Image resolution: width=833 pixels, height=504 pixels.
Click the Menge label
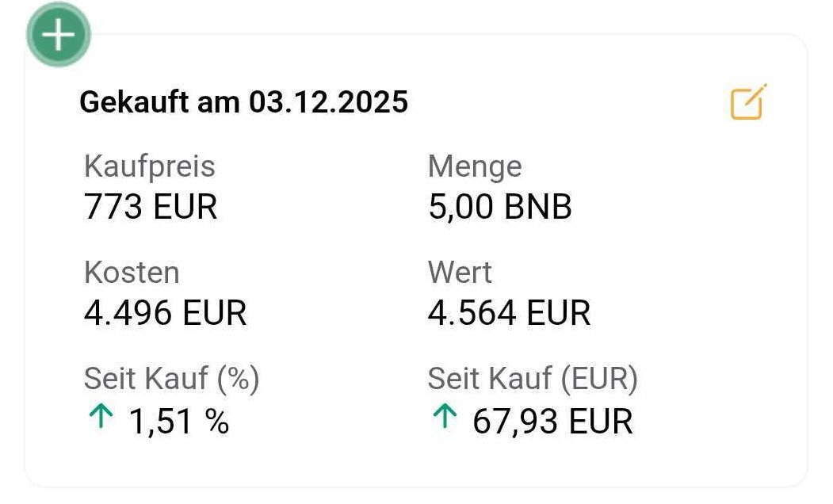click(475, 167)
